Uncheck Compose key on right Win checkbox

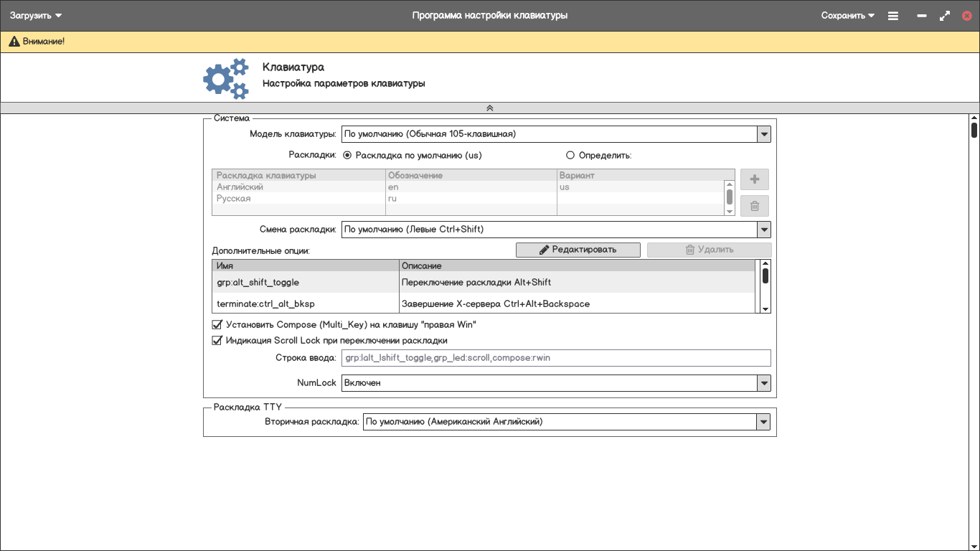[x=217, y=325]
